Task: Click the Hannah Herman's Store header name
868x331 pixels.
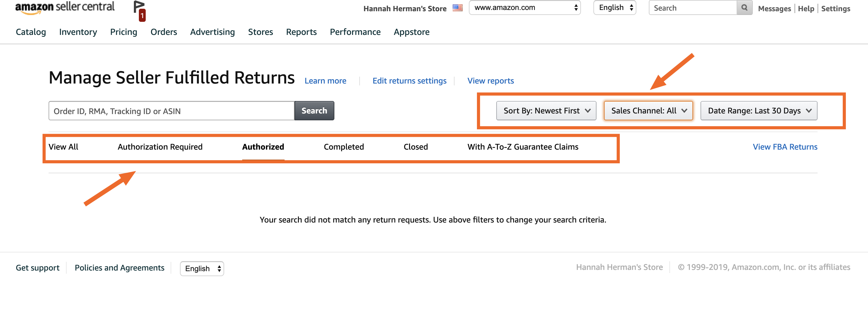Action: tap(405, 8)
